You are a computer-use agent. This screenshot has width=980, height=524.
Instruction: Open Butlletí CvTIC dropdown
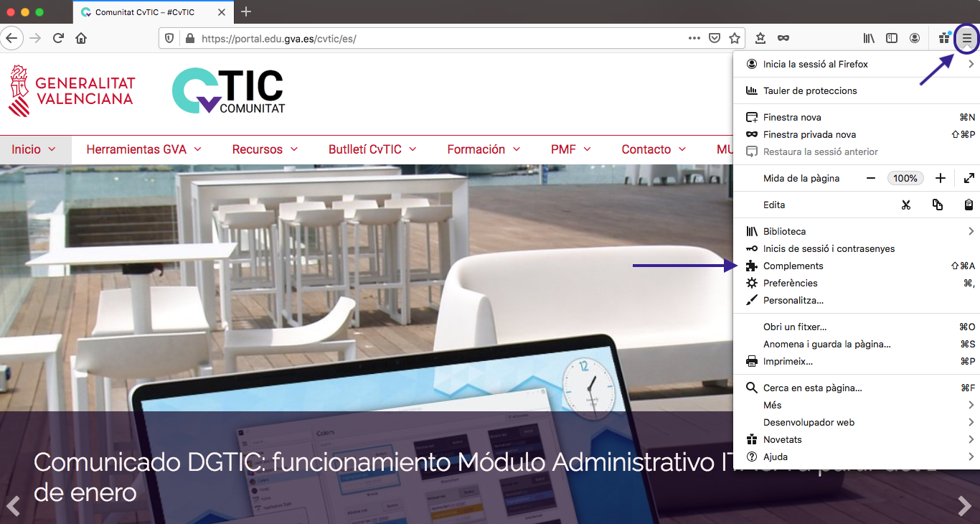tap(372, 149)
